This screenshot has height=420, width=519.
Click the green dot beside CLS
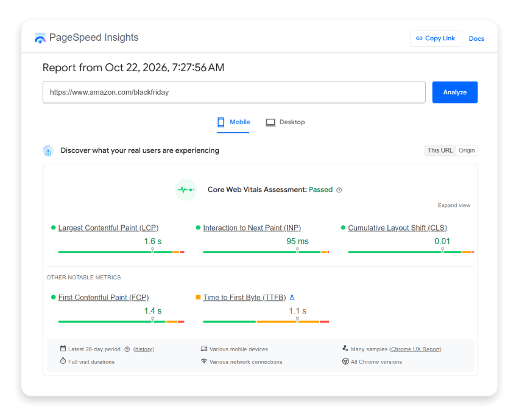(x=343, y=228)
